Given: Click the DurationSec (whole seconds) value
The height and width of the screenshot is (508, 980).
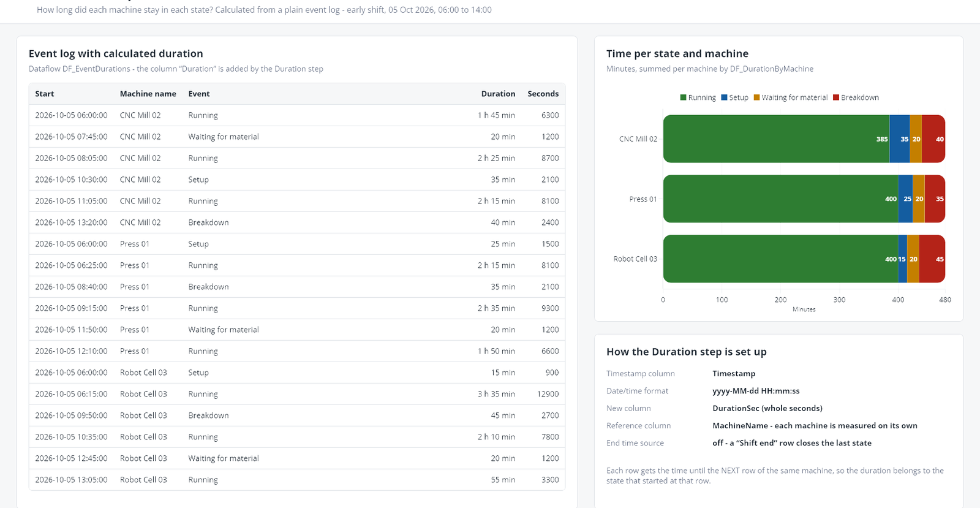Looking at the screenshot, I should coord(767,408).
